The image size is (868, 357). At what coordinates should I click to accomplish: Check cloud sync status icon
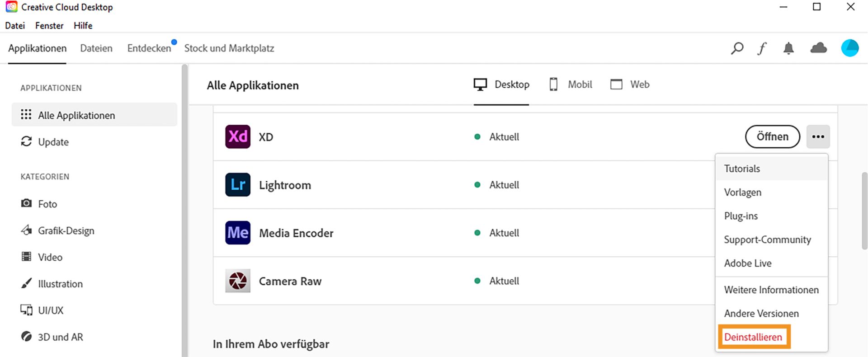click(x=818, y=48)
